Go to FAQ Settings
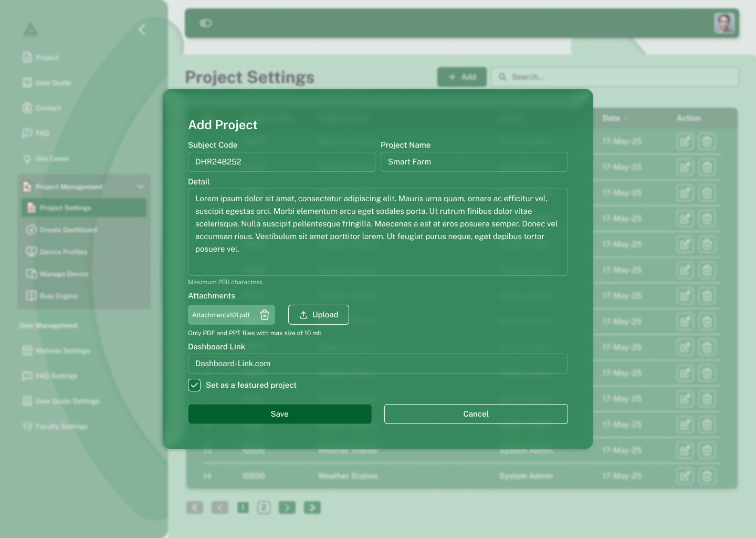Screen dimensions: 756x538 [50, 376]
